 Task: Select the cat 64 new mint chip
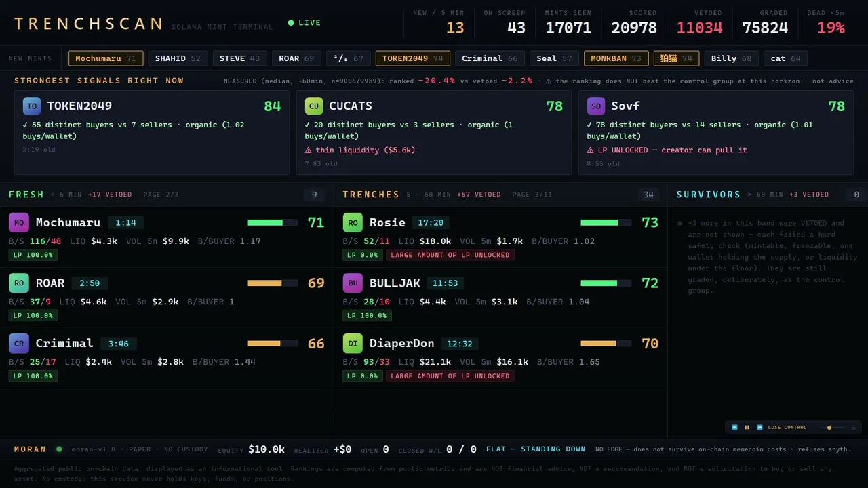click(x=785, y=58)
